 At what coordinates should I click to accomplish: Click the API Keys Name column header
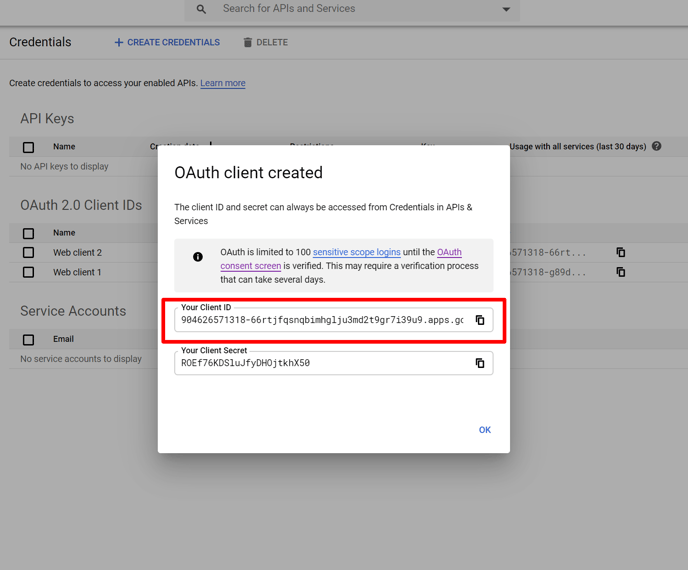click(x=64, y=147)
